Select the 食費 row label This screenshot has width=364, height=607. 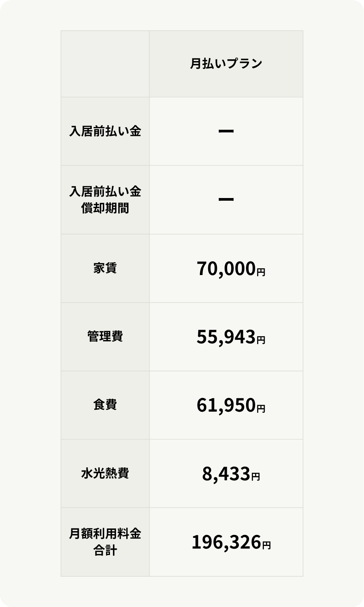click(105, 405)
